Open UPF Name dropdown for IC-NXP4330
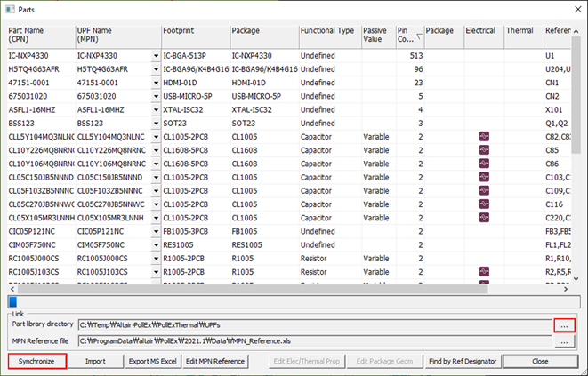Viewport: 588px width, 376px height. pos(156,55)
